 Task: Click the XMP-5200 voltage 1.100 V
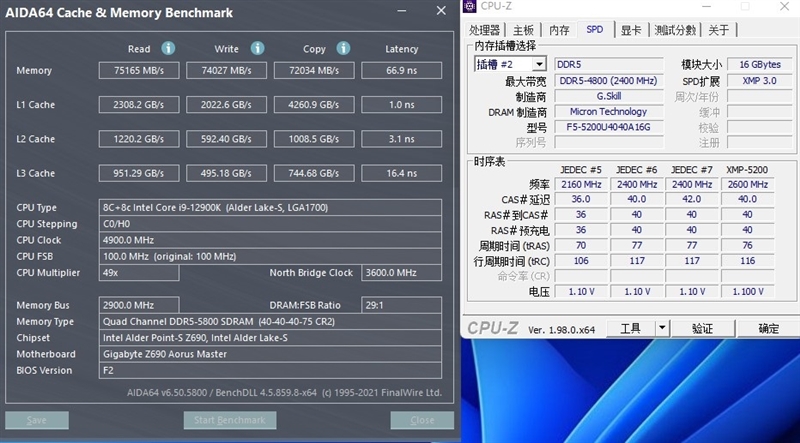point(747,291)
